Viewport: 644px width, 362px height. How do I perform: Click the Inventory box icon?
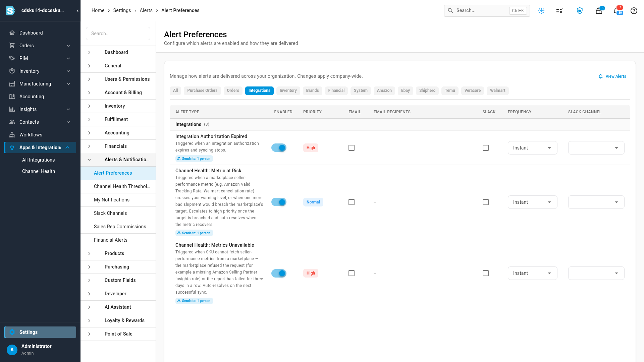12,71
